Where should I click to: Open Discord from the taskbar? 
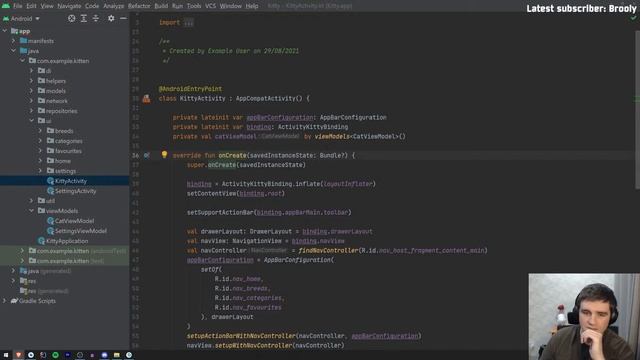pyautogui.click(x=104, y=355)
